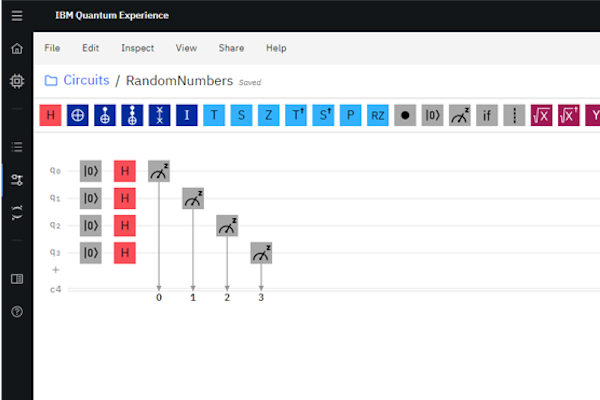Click the measurement operation in gate palette
Image resolution: width=600 pixels, height=400 pixels.
point(459,115)
